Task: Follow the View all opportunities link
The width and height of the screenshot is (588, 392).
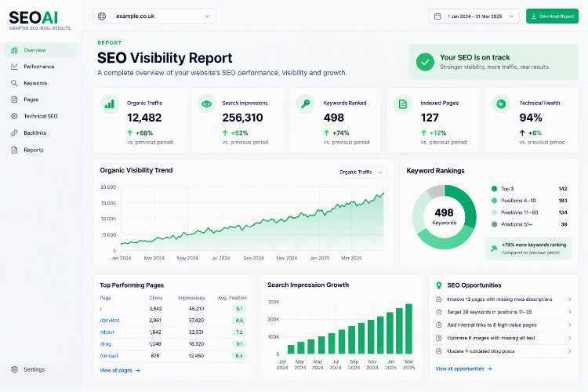Action: 463,369
